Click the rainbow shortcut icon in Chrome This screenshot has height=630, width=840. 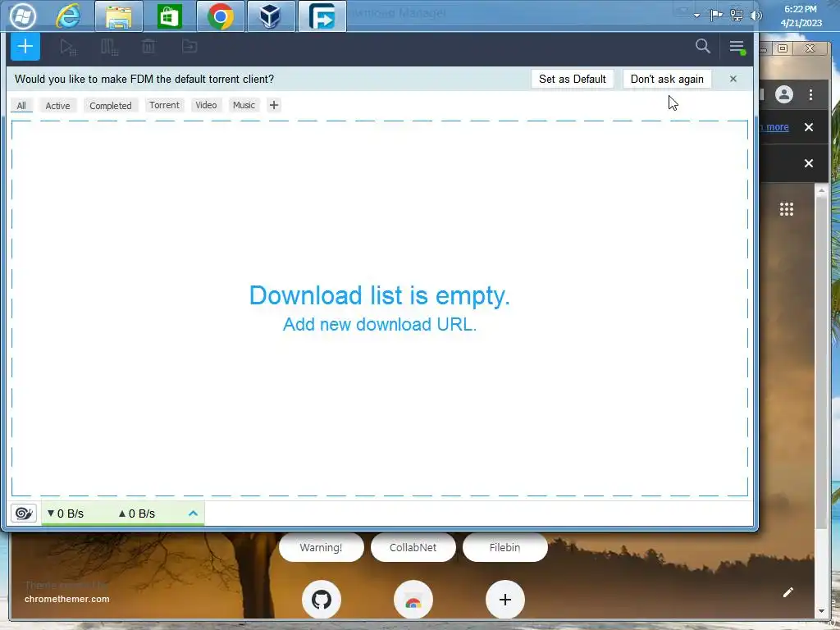(x=413, y=600)
